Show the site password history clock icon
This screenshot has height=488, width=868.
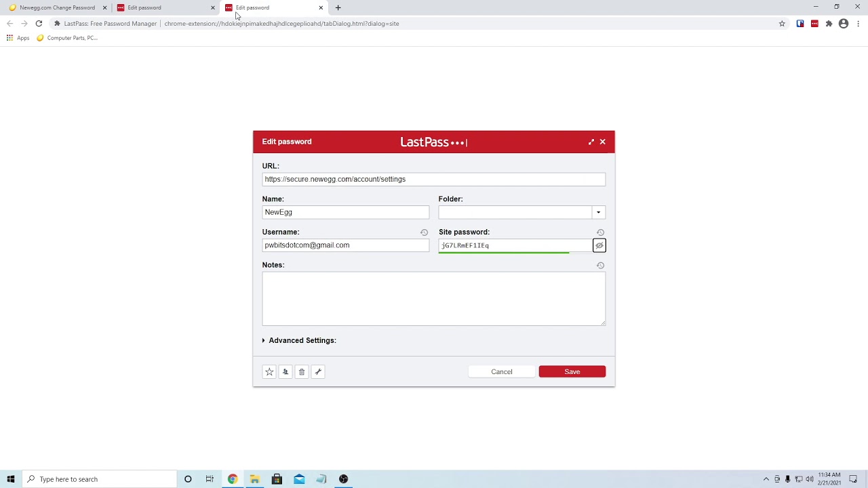click(600, 232)
